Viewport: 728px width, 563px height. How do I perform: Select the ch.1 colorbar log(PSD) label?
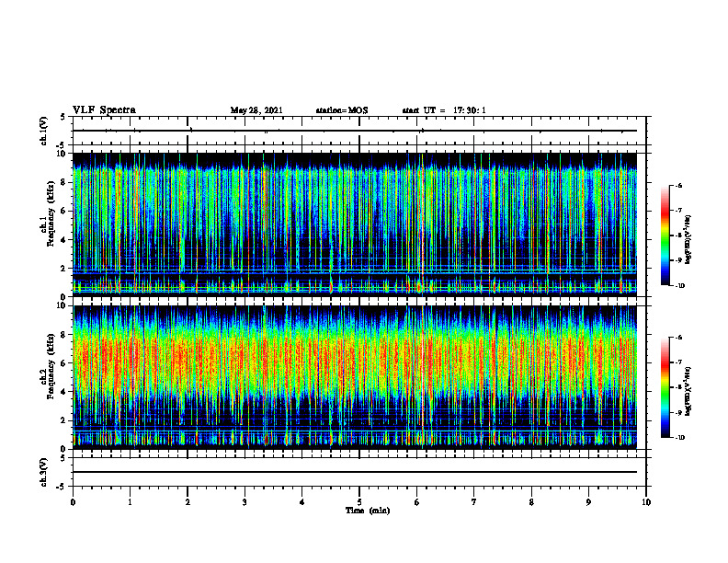coord(688,239)
